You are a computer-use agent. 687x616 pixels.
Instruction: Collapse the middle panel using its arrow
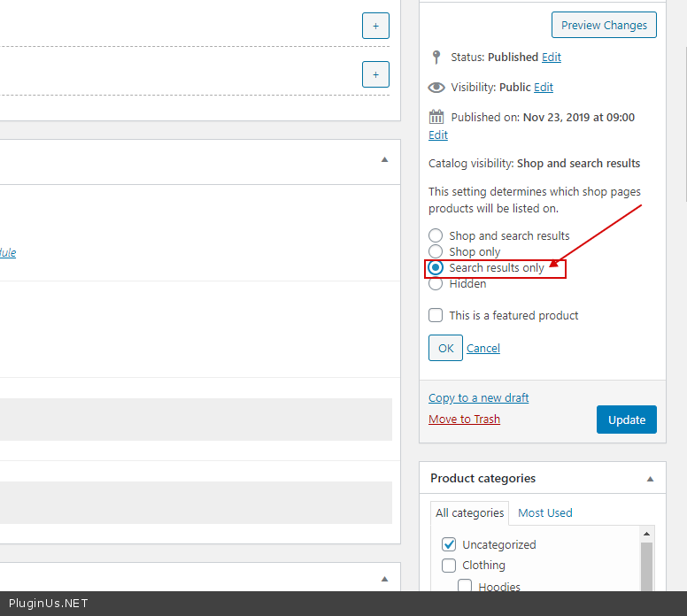pos(384,160)
